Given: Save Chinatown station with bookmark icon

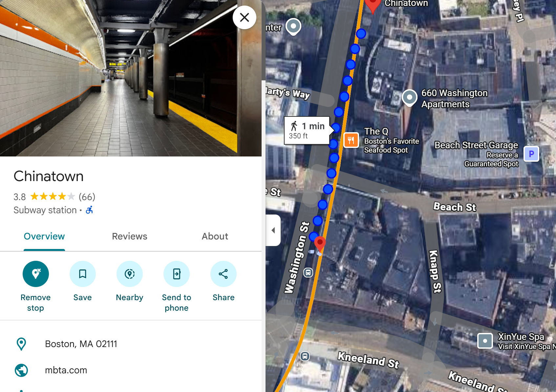Looking at the screenshot, I should click(x=83, y=274).
